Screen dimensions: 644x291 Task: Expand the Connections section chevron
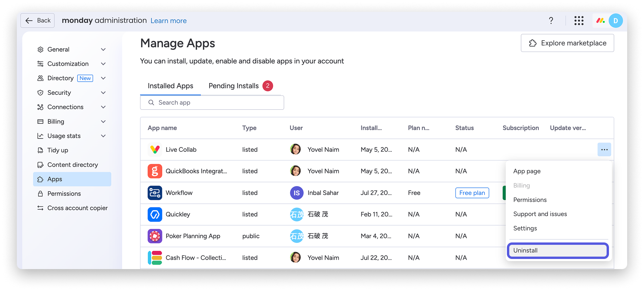tap(103, 107)
